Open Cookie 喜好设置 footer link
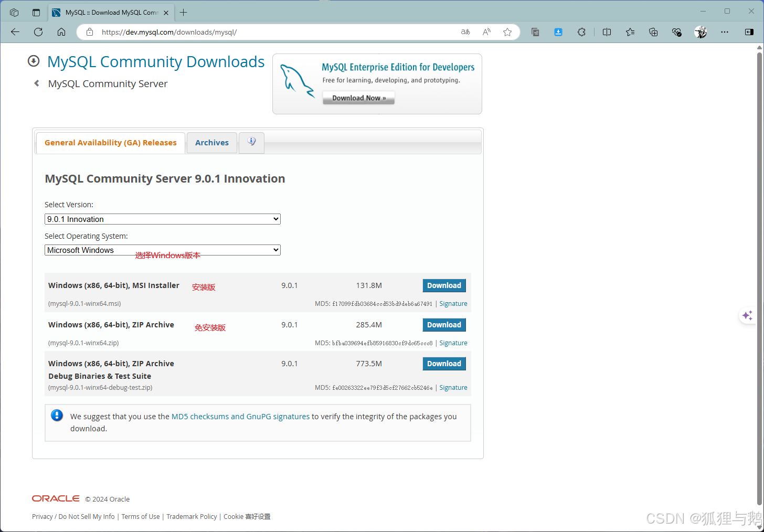Image resolution: width=764 pixels, height=532 pixels. point(247,517)
